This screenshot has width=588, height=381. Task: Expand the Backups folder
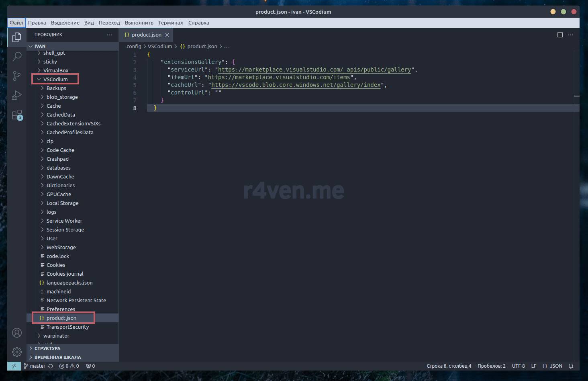(x=56, y=88)
